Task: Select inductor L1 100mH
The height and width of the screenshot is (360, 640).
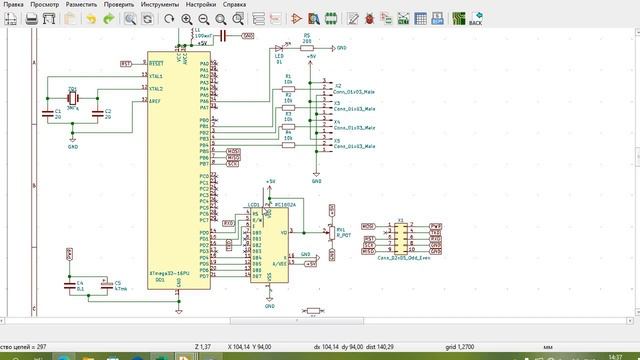Action: pos(192,34)
